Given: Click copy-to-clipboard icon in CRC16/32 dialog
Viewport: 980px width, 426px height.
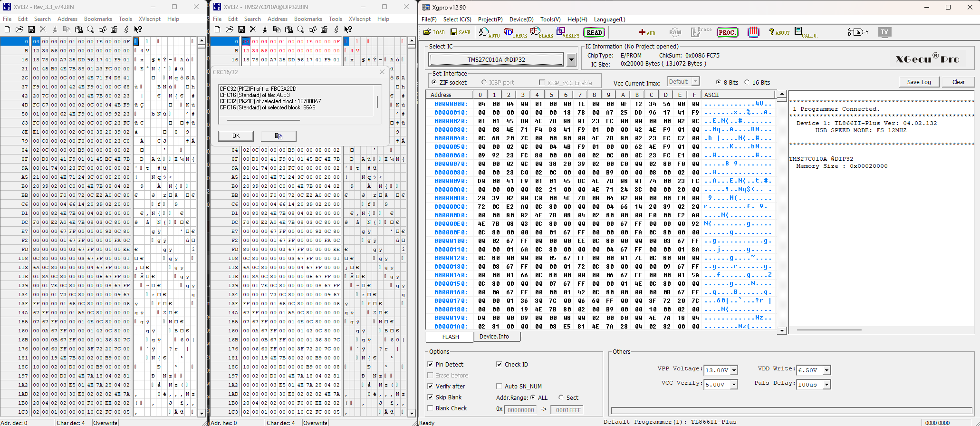Looking at the screenshot, I should click(279, 136).
